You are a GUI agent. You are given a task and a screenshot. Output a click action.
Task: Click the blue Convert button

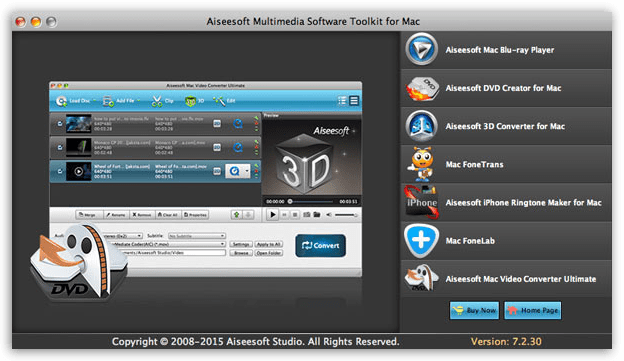tap(320, 246)
